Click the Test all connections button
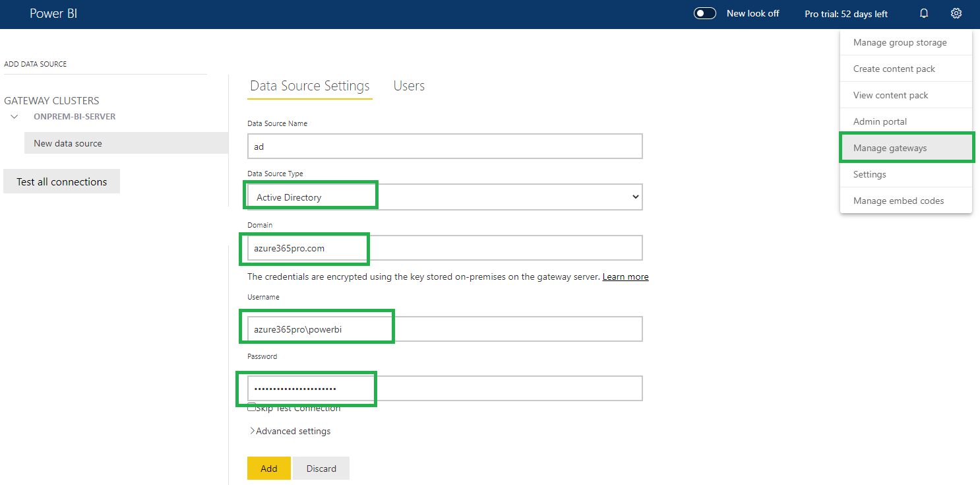 [x=61, y=181]
